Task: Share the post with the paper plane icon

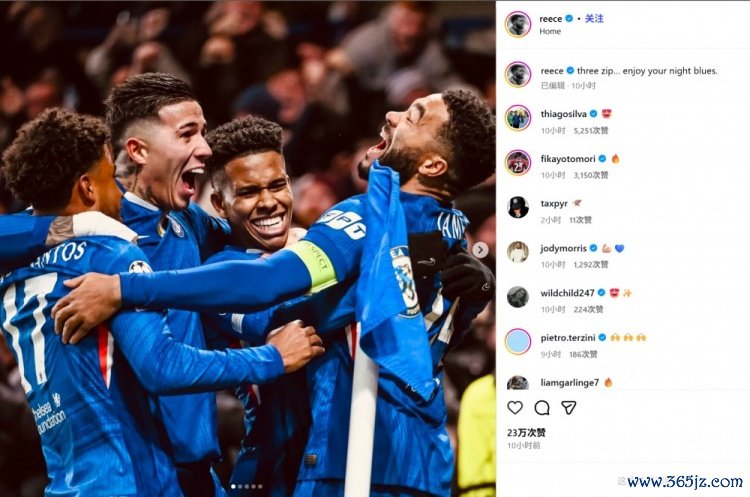Action: point(568,408)
